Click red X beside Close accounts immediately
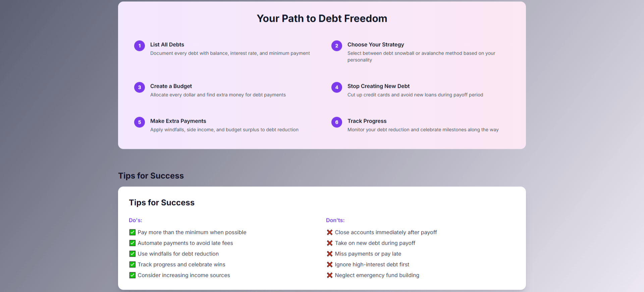Screen dimensions: 644x292 [x=330, y=232]
